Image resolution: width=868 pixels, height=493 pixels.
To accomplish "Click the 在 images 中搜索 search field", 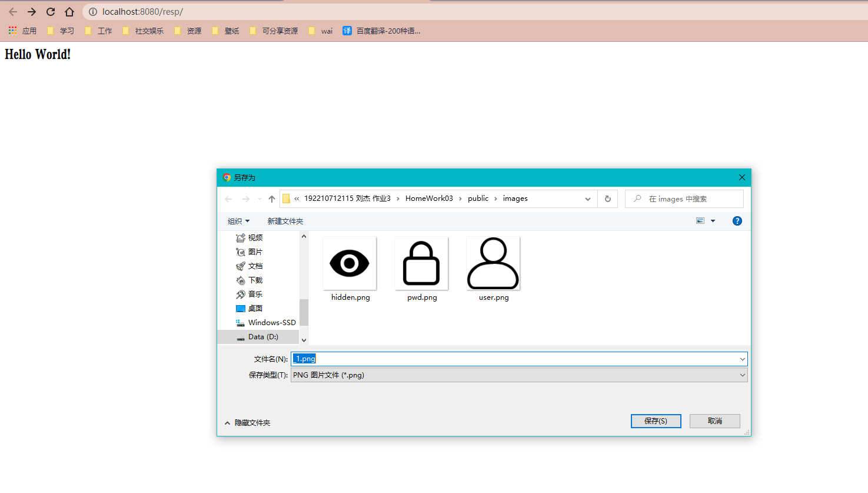I will pyautogui.click(x=689, y=199).
